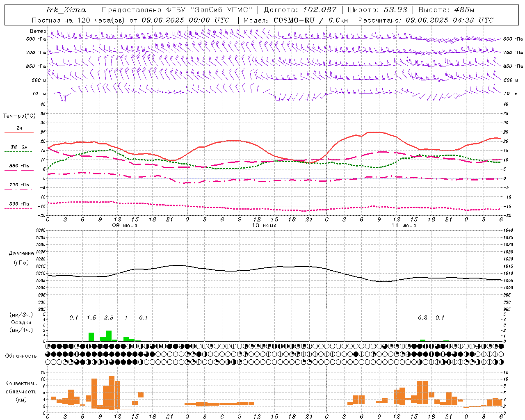Click the forecast start text 09.06.2025 00:00 UTC

[185, 20]
